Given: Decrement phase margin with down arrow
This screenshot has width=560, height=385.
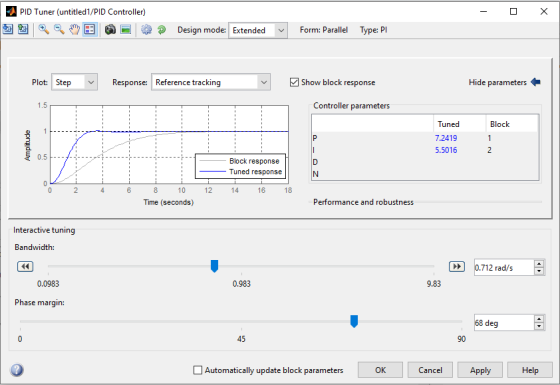Looking at the screenshot, I should [x=539, y=326].
